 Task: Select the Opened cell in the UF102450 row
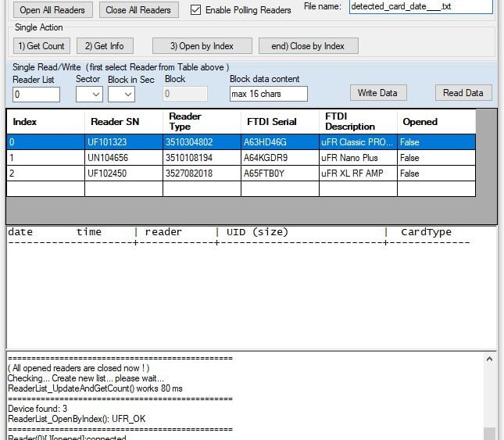(x=436, y=173)
